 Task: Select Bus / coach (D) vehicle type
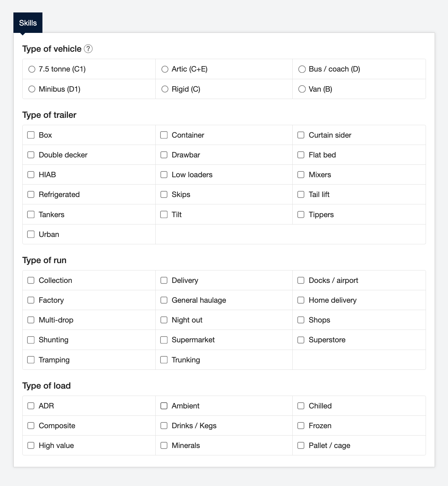coord(302,69)
